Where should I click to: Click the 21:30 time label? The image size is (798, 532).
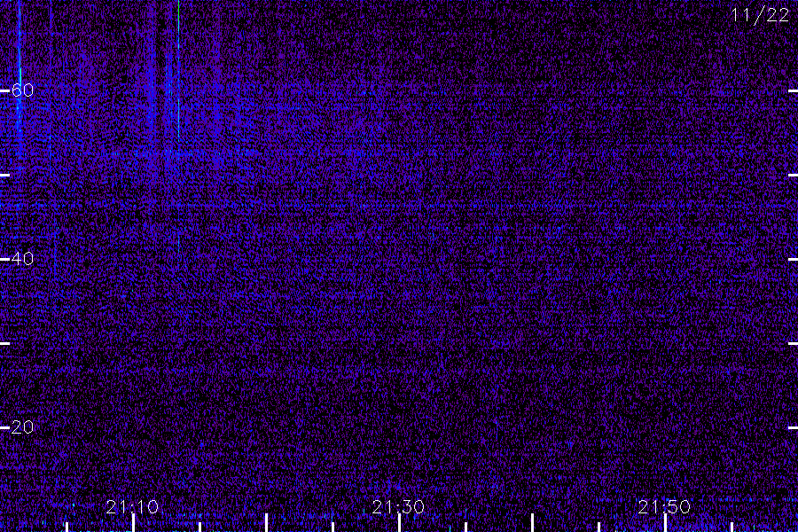tap(398, 506)
